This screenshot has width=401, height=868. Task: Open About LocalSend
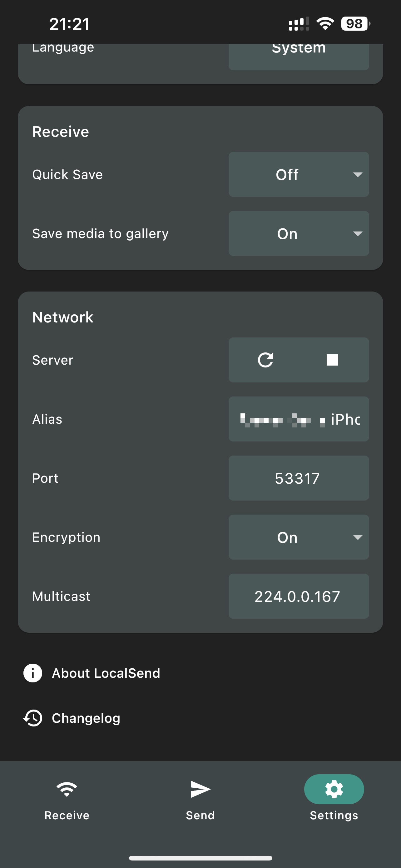click(x=106, y=673)
